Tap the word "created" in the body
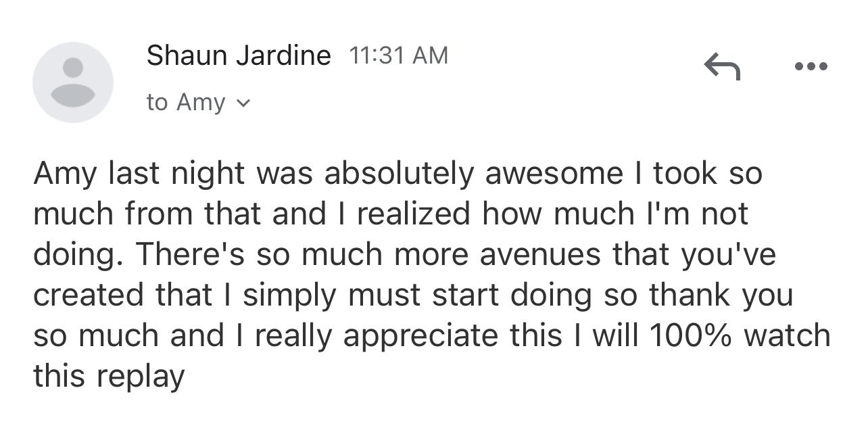Viewport: 868px width, 432px height. tap(89, 295)
